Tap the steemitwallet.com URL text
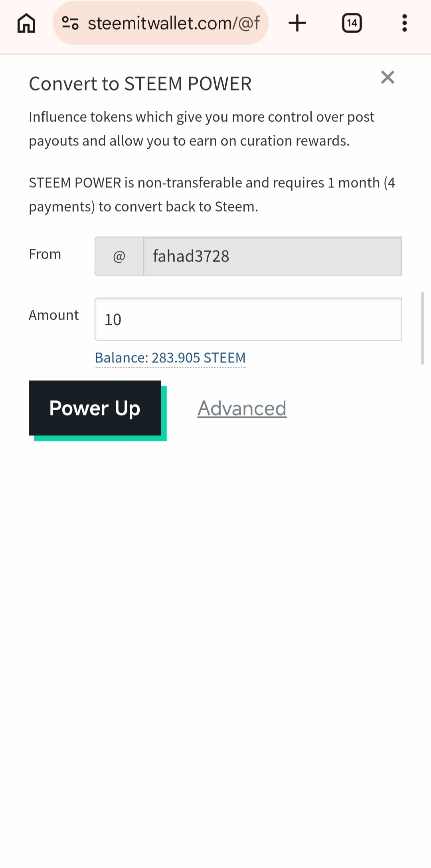 (x=174, y=23)
